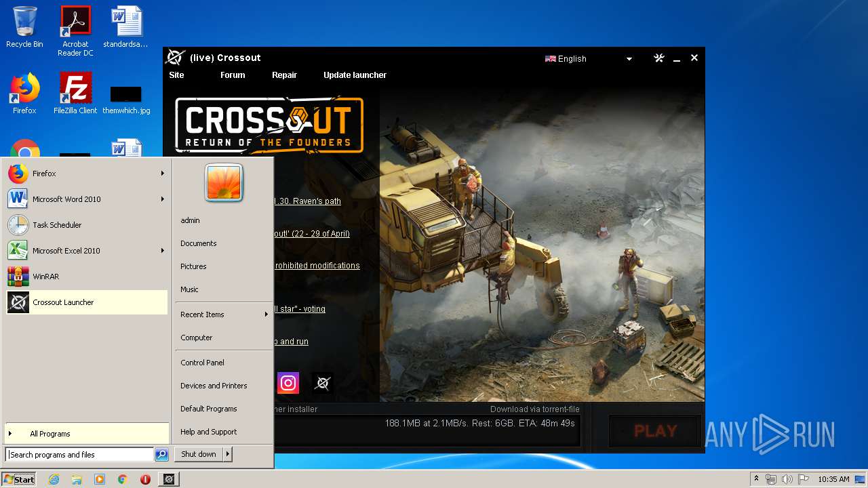This screenshot has width=868, height=488.
Task: Open the Instagram icon in Crossout launcher
Action: coord(288,383)
